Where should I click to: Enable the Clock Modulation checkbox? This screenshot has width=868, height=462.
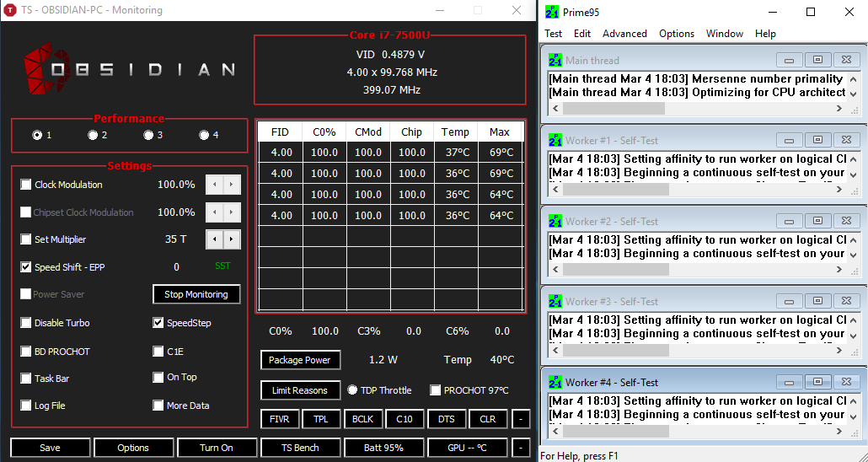tap(25, 185)
